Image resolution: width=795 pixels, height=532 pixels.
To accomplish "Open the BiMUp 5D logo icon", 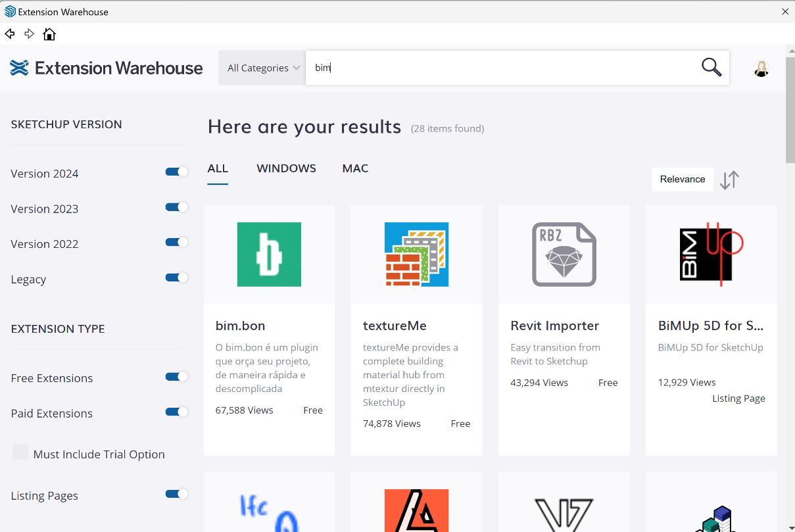I will 711,254.
